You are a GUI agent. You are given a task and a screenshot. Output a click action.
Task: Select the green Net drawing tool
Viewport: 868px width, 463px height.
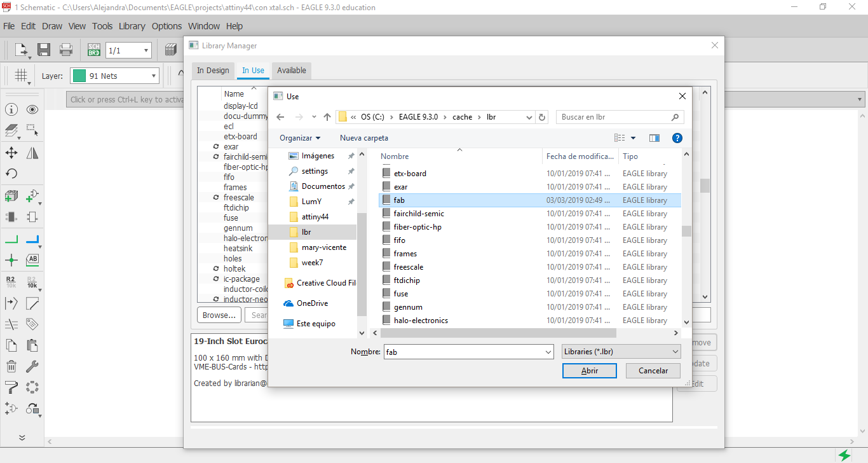tap(11, 240)
